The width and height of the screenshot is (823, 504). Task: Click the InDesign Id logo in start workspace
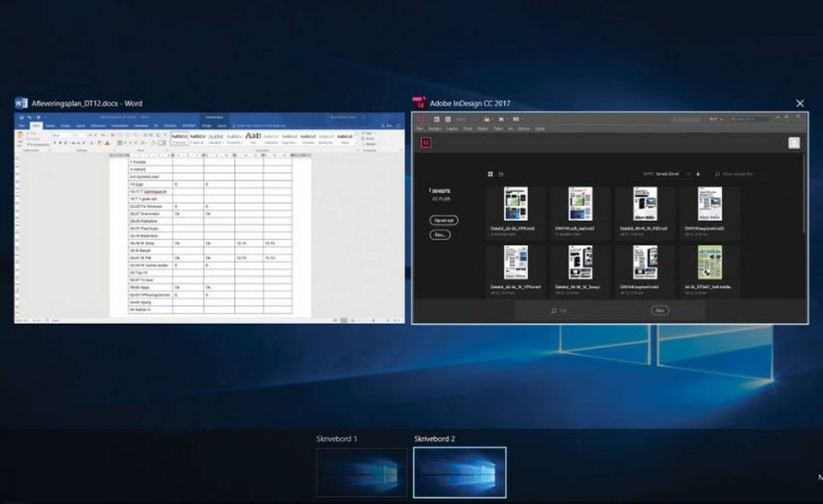pos(426,143)
